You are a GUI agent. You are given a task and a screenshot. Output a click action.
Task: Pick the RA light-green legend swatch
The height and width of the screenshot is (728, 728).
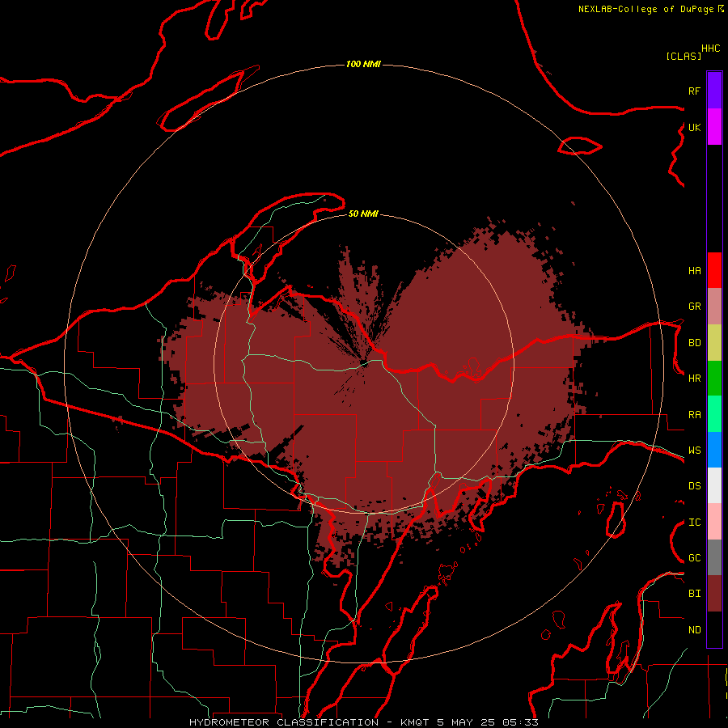pos(714,414)
